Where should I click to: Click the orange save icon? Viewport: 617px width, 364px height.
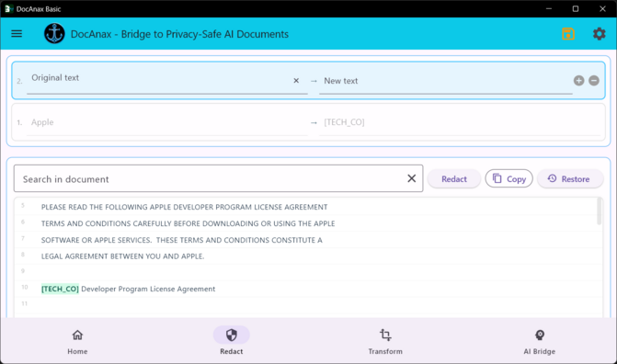568,34
